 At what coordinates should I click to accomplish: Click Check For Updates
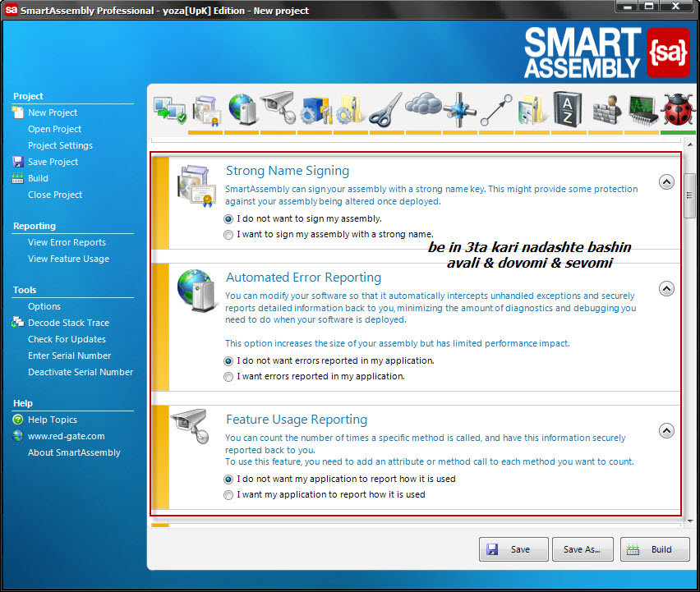coord(67,339)
